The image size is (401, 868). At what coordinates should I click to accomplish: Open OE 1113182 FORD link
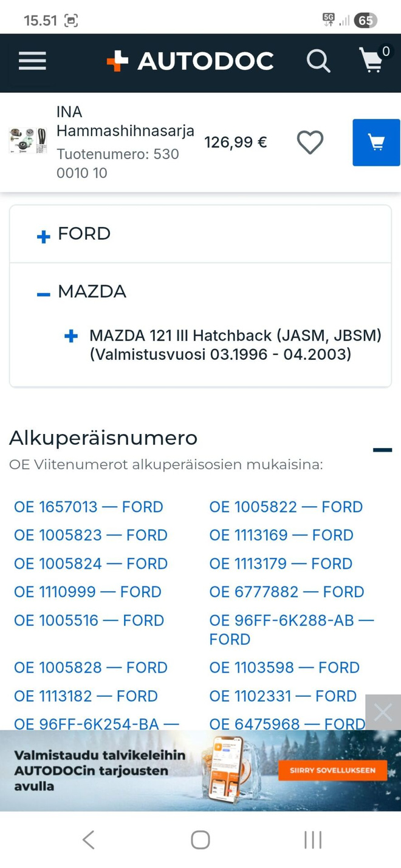click(86, 696)
